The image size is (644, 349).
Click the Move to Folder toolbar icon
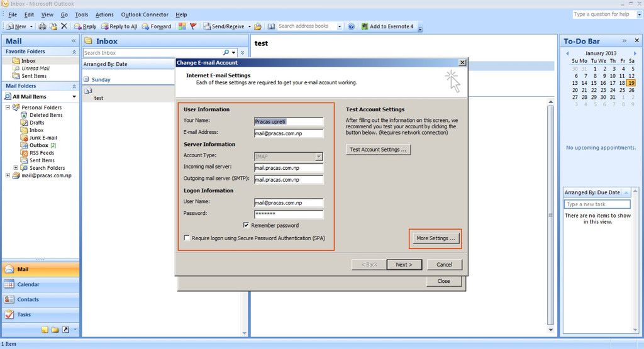(x=53, y=26)
